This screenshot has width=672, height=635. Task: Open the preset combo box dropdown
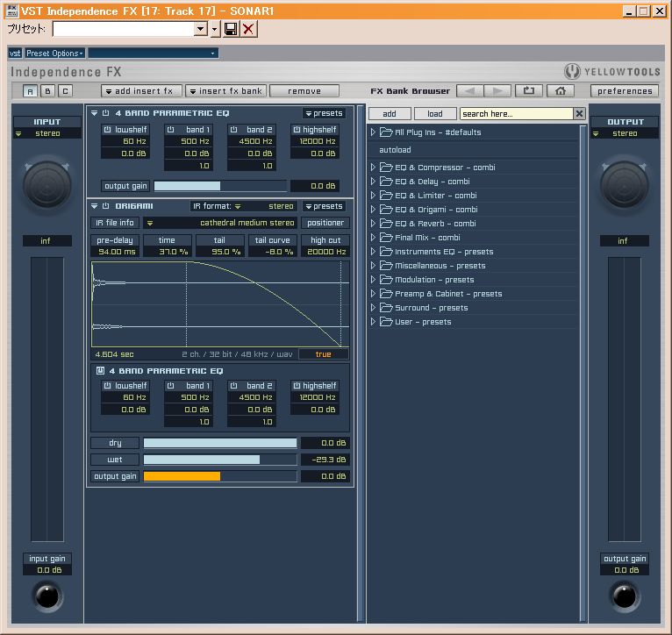point(200,29)
